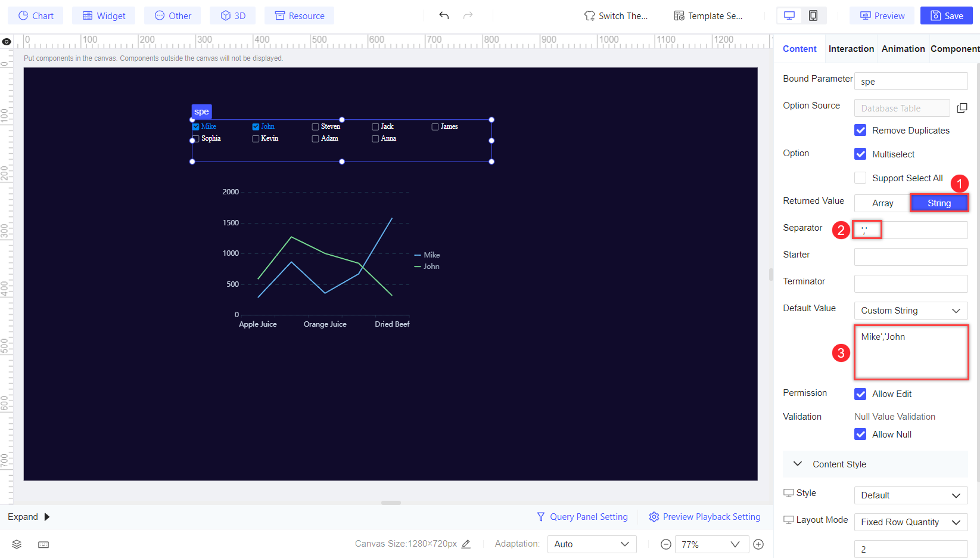Viewport: 980px width, 558px height.
Task: Click the Preview button
Action: 883,15
